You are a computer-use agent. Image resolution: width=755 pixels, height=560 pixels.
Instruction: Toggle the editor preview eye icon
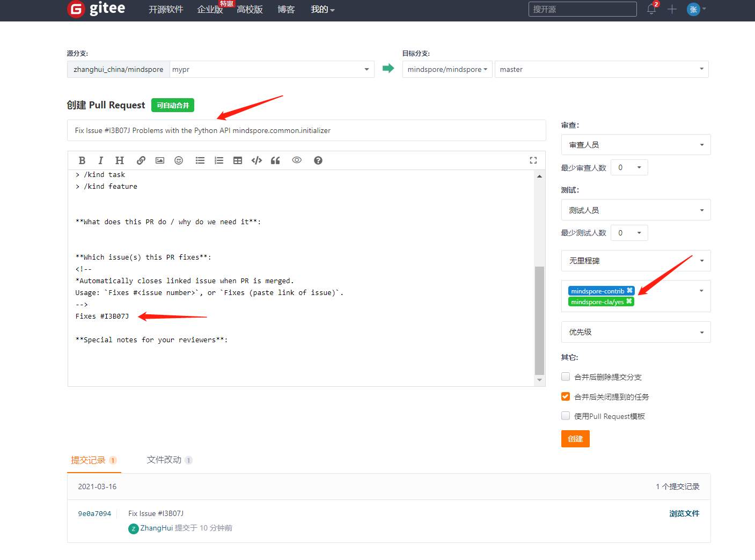click(x=297, y=160)
